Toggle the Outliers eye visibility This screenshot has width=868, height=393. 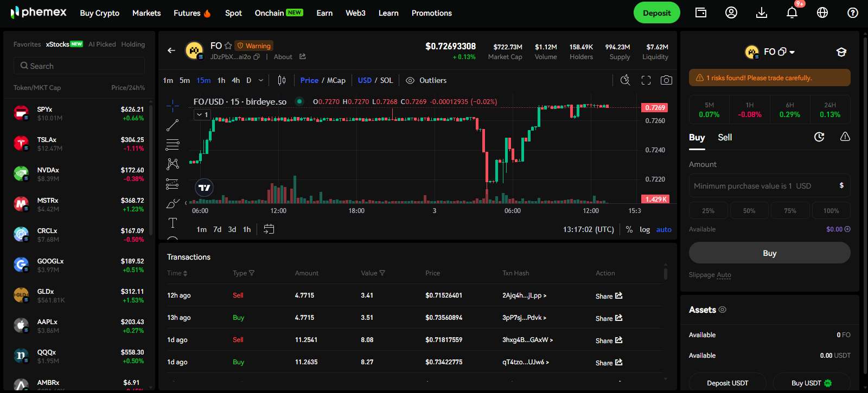410,80
